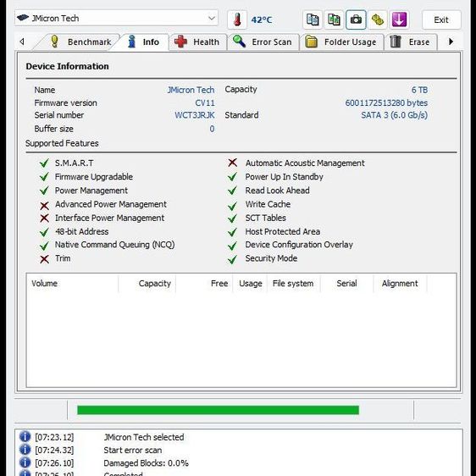Viewport: 476px width, 476px height.
Task: Click the S.M.A.R.T green checkmark icon
Action: click(44, 163)
